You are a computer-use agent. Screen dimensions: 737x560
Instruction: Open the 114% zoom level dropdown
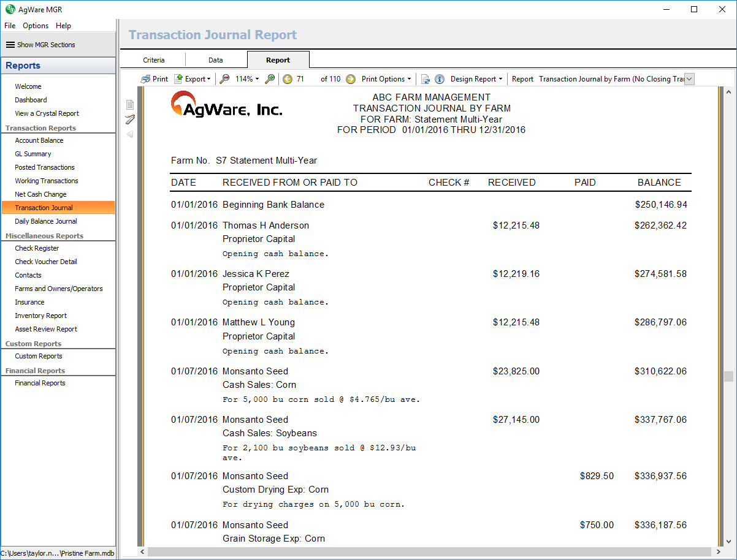(247, 79)
